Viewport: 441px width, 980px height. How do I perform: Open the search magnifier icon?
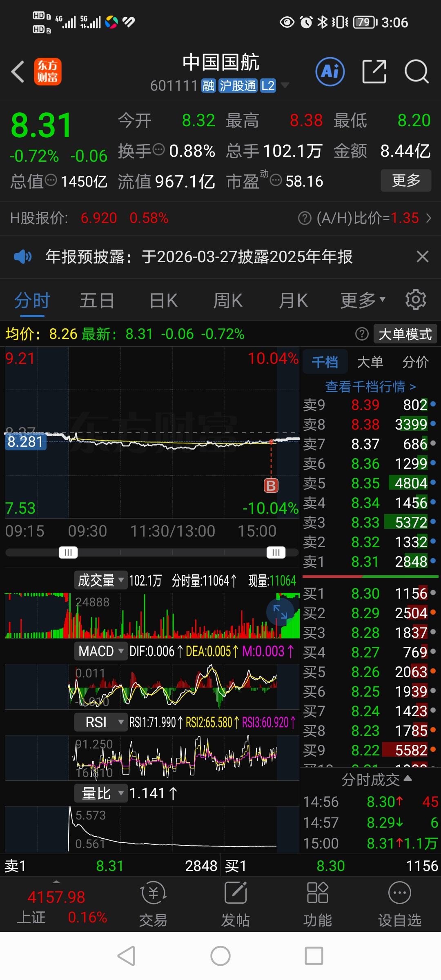tap(416, 71)
